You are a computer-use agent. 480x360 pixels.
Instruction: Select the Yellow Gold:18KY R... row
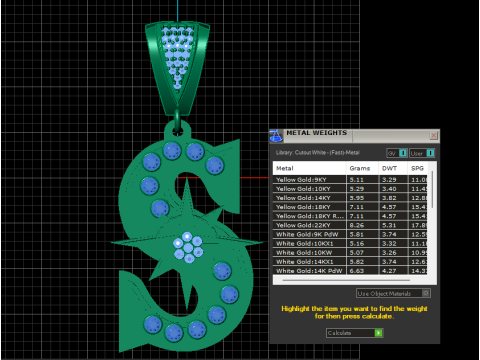click(350, 216)
